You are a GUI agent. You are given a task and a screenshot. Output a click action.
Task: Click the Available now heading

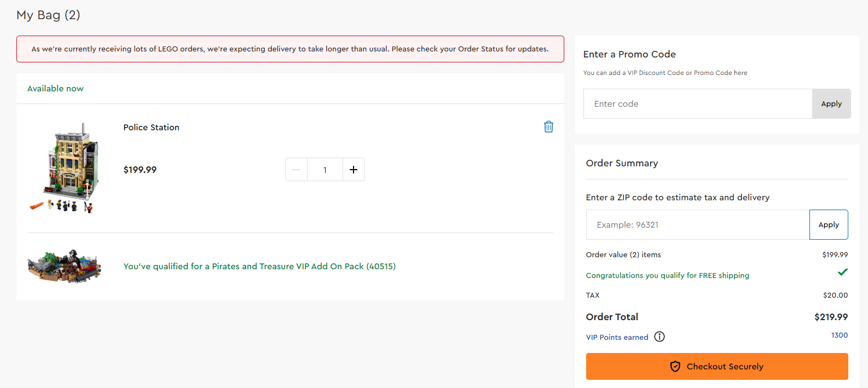[x=55, y=88]
